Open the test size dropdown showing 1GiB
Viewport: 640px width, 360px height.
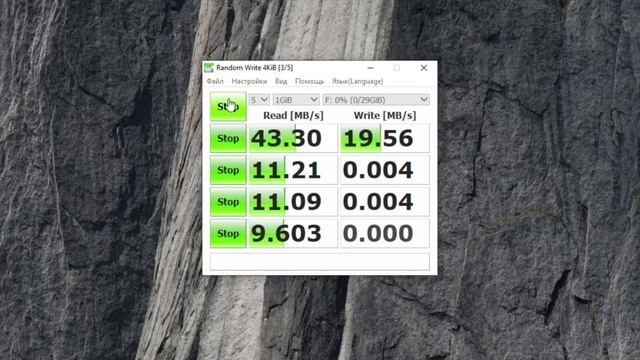296,100
